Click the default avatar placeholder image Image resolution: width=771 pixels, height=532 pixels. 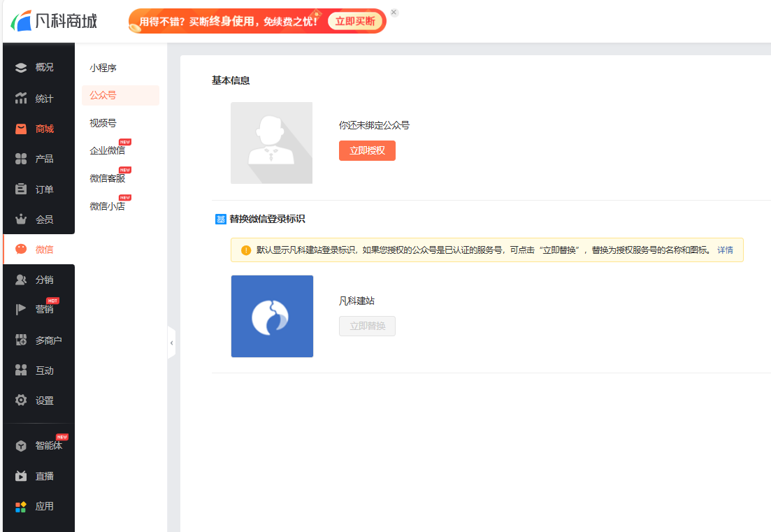click(271, 143)
